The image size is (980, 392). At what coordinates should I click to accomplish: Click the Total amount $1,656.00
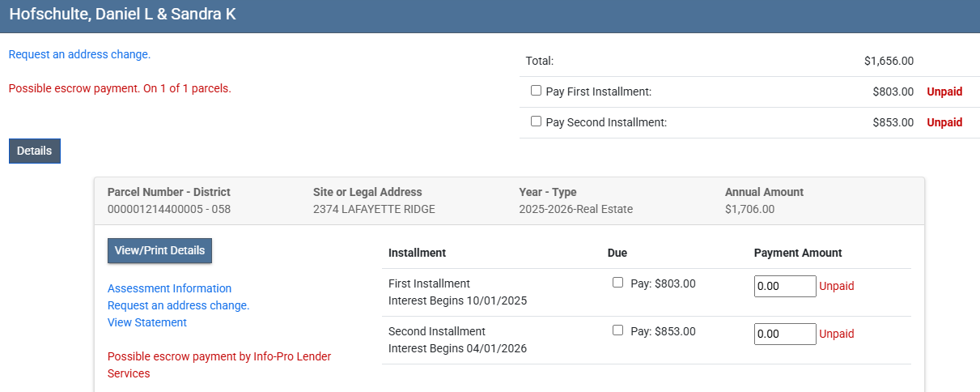889,61
